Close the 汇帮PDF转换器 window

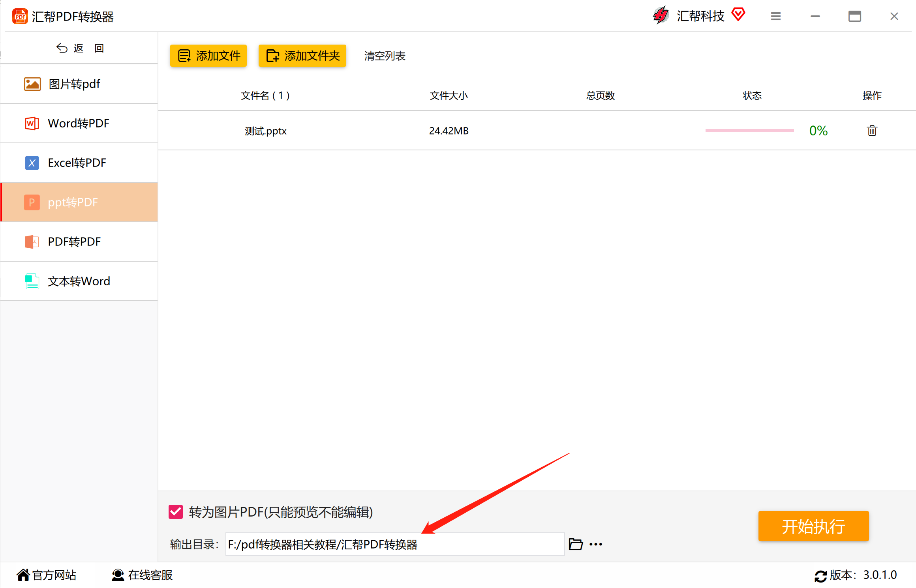pos(894,16)
